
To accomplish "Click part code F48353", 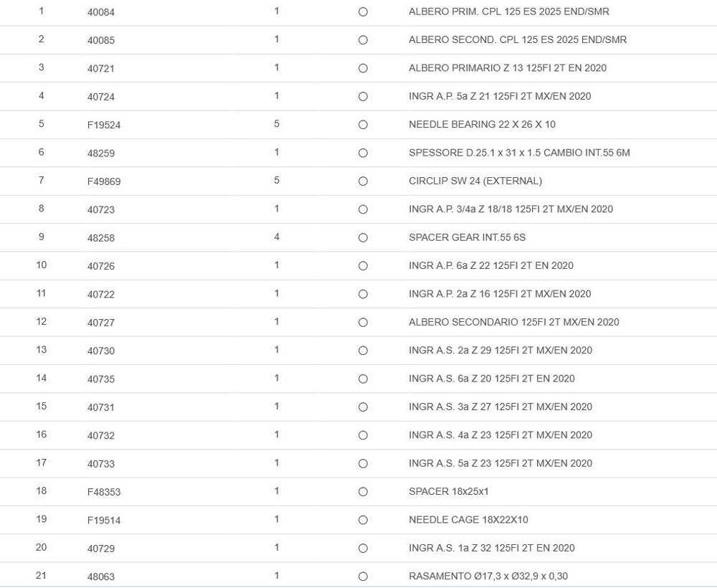I will pyautogui.click(x=104, y=492).
